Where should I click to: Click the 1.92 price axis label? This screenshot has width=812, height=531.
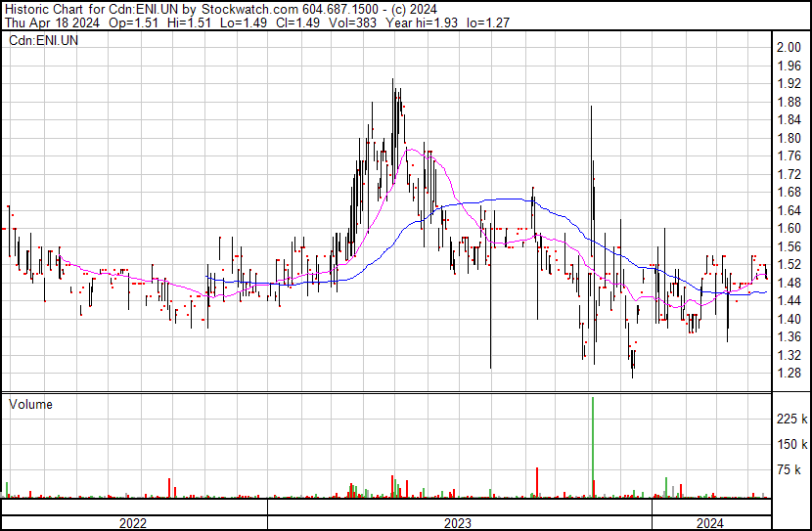pyautogui.click(x=788, y=84)
